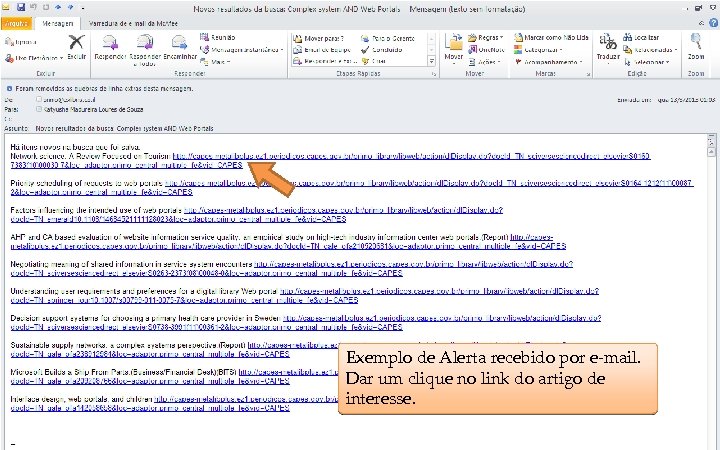Click the Save icon in quick access toolbar
This screenshot has height=450, width=720.
[x=21, y=7]
